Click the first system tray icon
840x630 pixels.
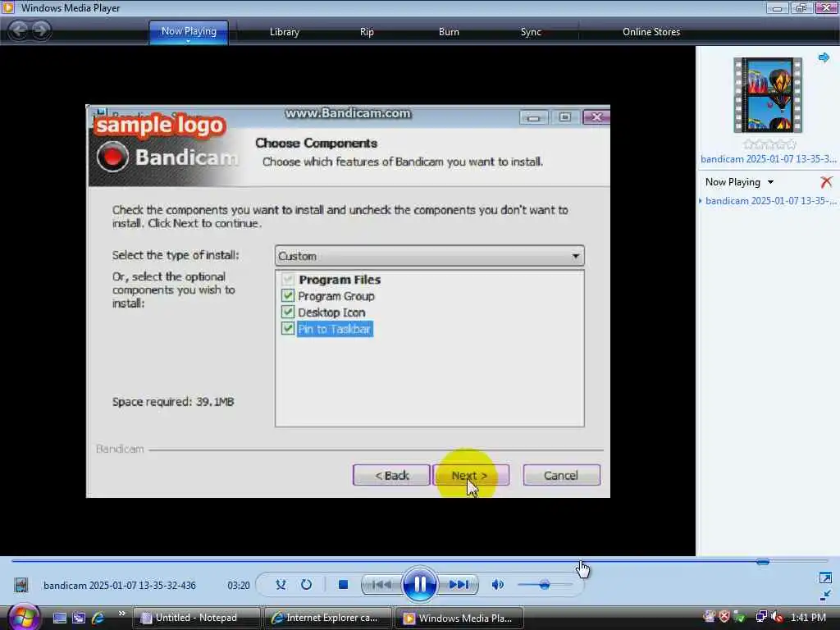click(710, 617)
